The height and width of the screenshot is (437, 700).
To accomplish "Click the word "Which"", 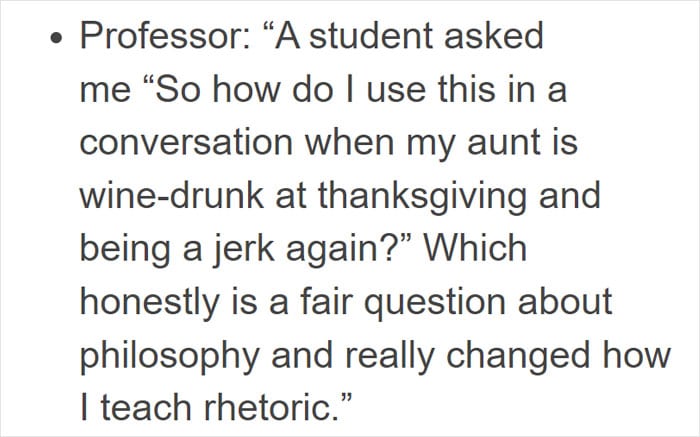I will pos(475,248).
